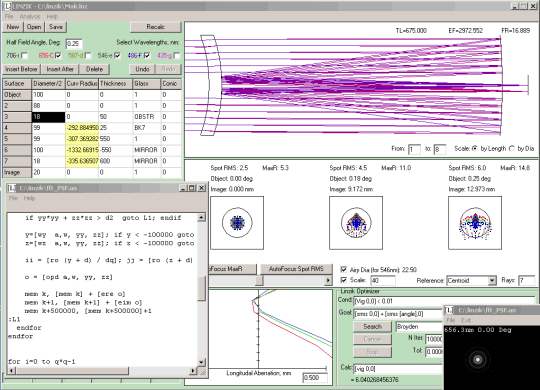This screenshot has width=540, height=390.
Task: Open the Broyden optimizer method dropdown
Action: click(419, 327)
